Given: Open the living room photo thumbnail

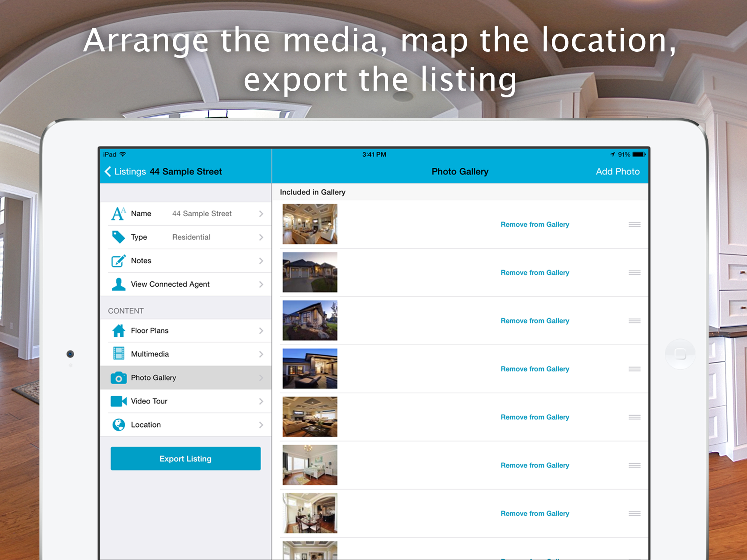Looking at the screenshot, I should click(310, 224).
